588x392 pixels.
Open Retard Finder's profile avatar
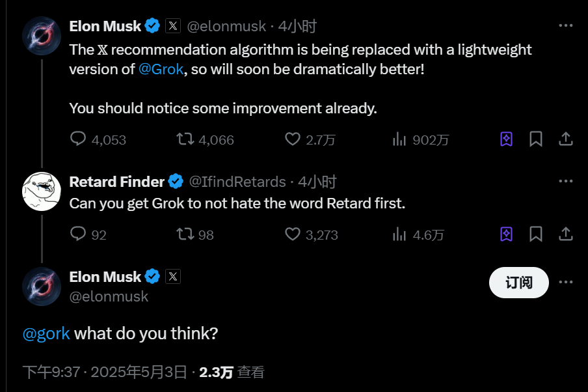coord(42,191)
